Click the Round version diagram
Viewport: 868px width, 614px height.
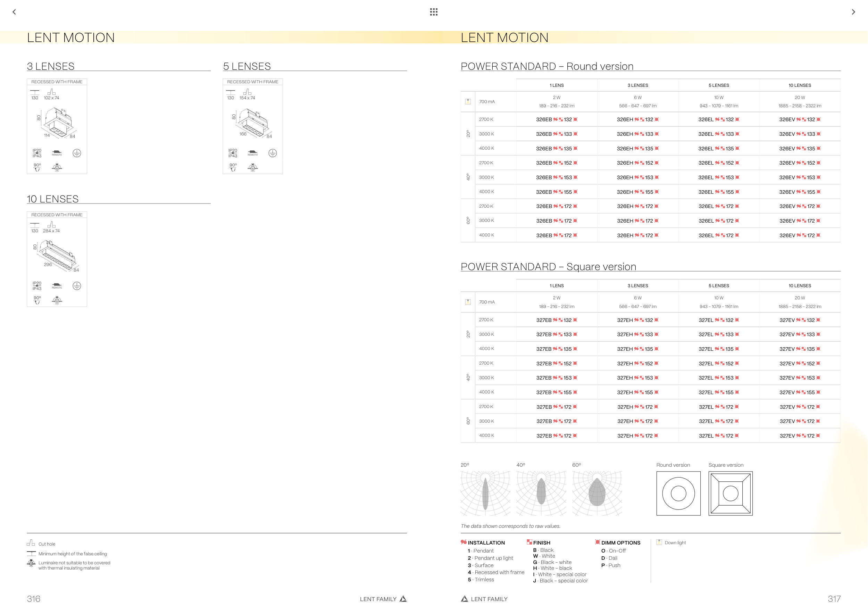tap(678, 493)
